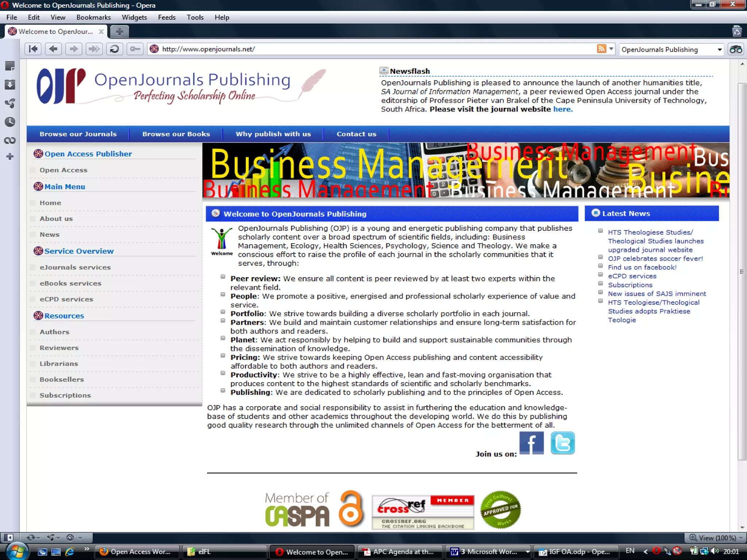
Task: Open the History clock panel icon
Action: click(10, 122)
